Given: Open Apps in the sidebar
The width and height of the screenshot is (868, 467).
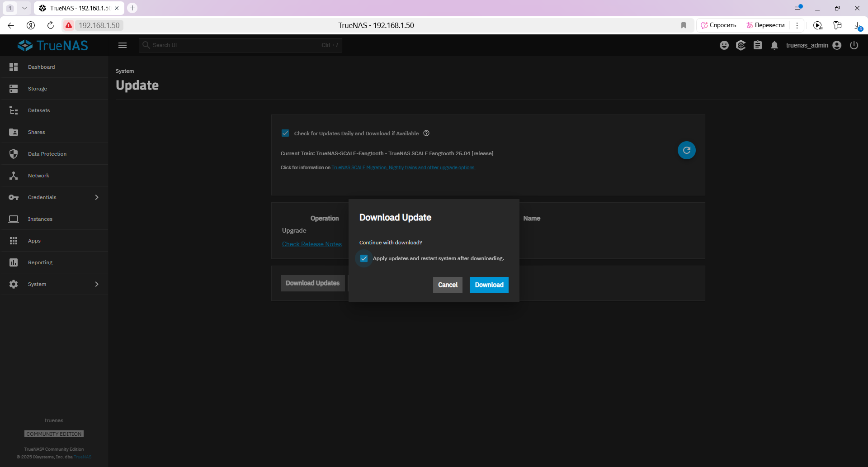Looking at the screenshot, I should point(54,241).
